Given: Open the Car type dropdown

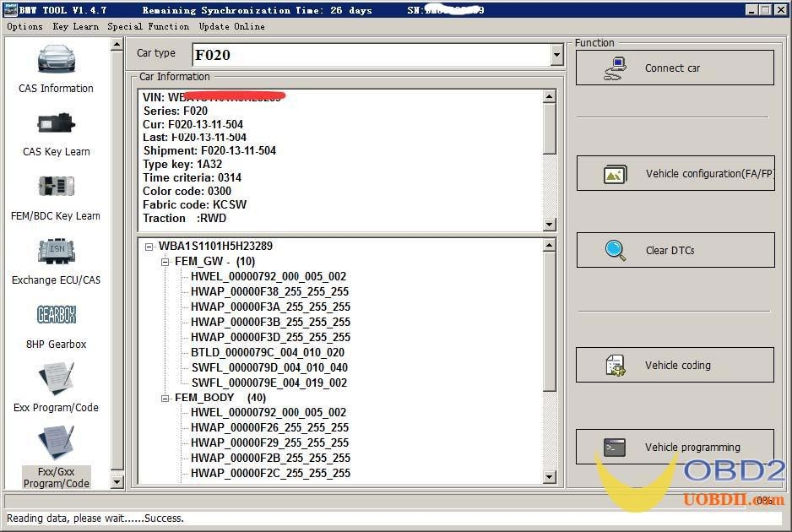Looking at the screenshot, I should tap(556, 54).
